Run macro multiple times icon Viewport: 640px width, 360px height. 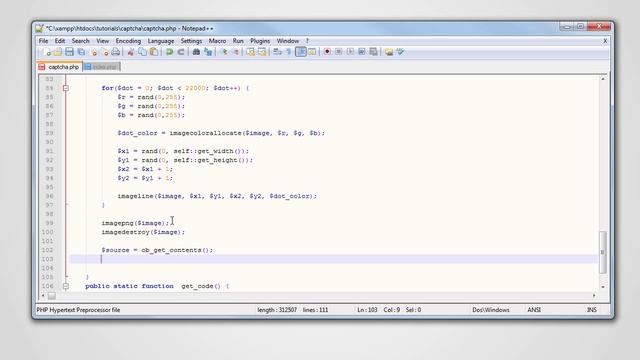point(362,52)
